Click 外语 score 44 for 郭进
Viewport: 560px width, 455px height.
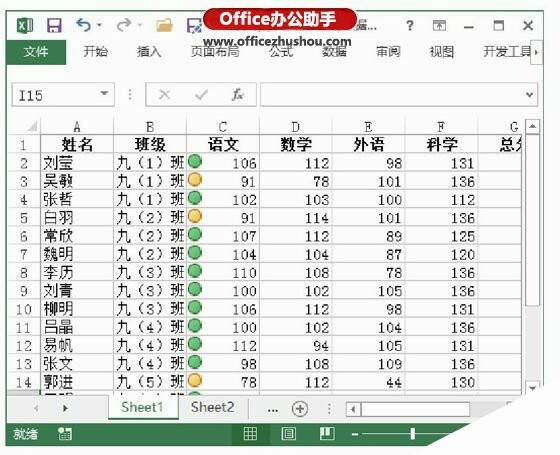click(369, 382)
